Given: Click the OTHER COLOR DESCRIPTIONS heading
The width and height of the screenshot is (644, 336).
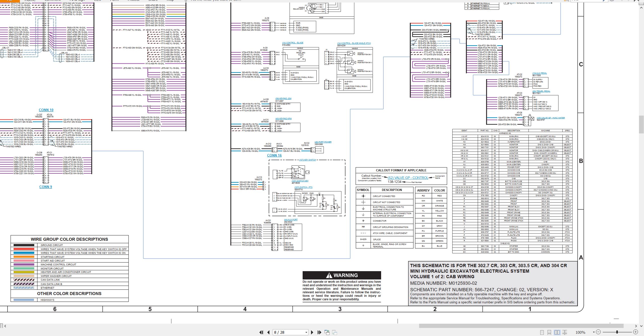Looking at the screenshot, I should pyautogui.click(x=69, y=294).
